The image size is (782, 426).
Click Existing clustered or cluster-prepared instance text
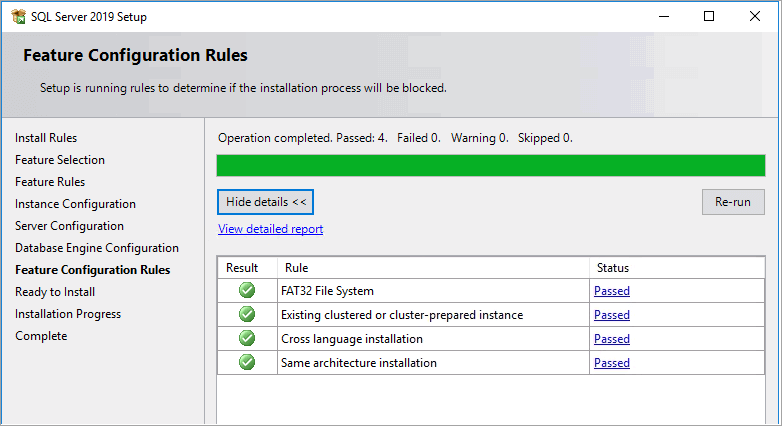pos(402,315)
